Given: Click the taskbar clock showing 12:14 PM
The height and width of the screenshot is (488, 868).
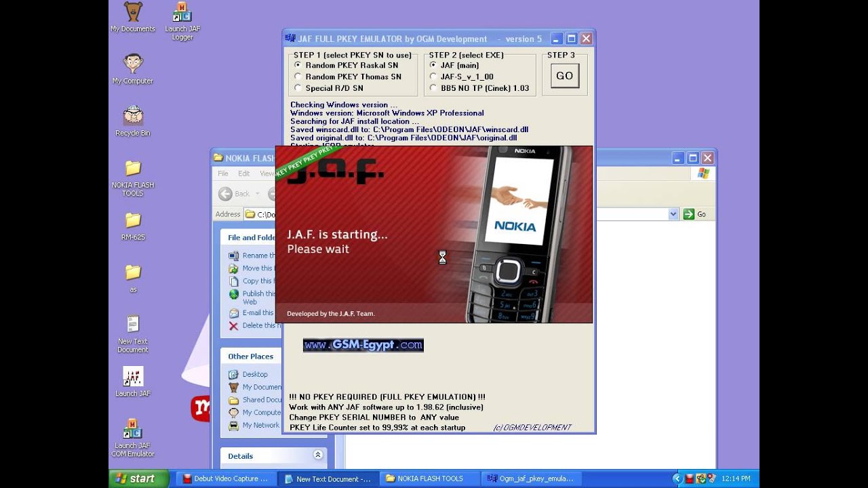Looking at the screenshot, I should pos(736,479).
